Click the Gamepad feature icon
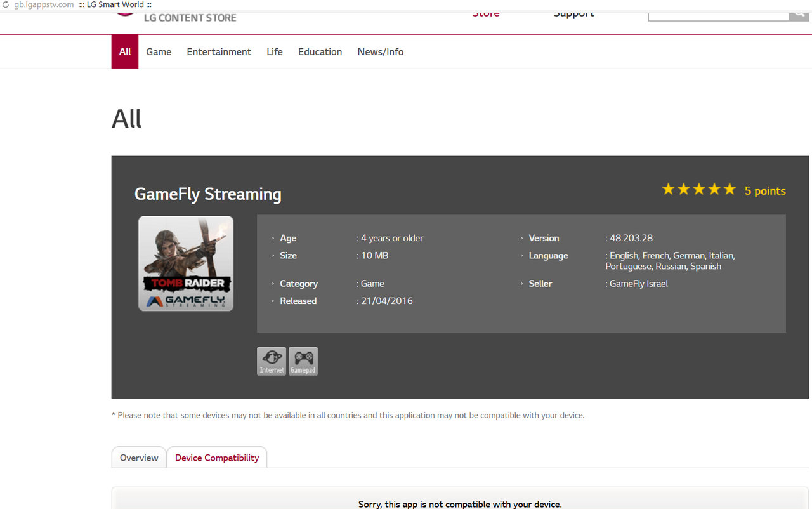This screenshot has height=509, width=812. click(x=303, y=361)
